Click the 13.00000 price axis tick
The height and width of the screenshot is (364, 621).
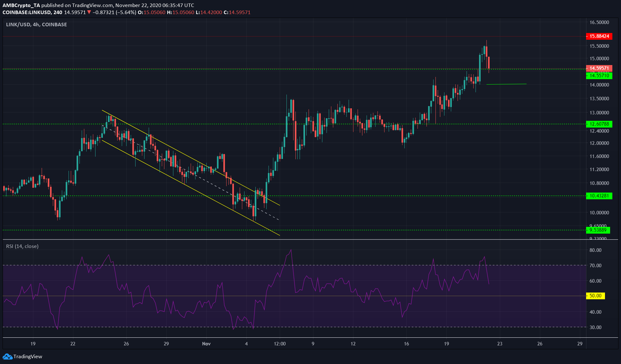coord(599,113)
